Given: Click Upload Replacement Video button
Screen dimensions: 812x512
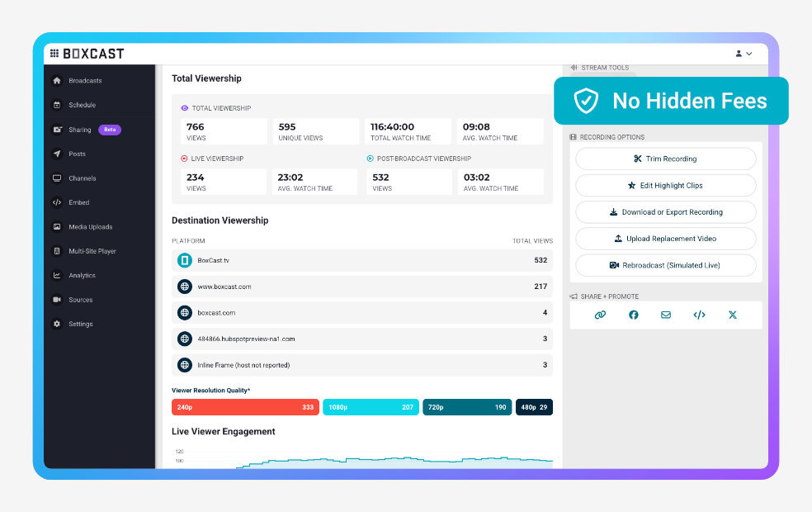Looking at the screenshot, I should click(665, 239).
